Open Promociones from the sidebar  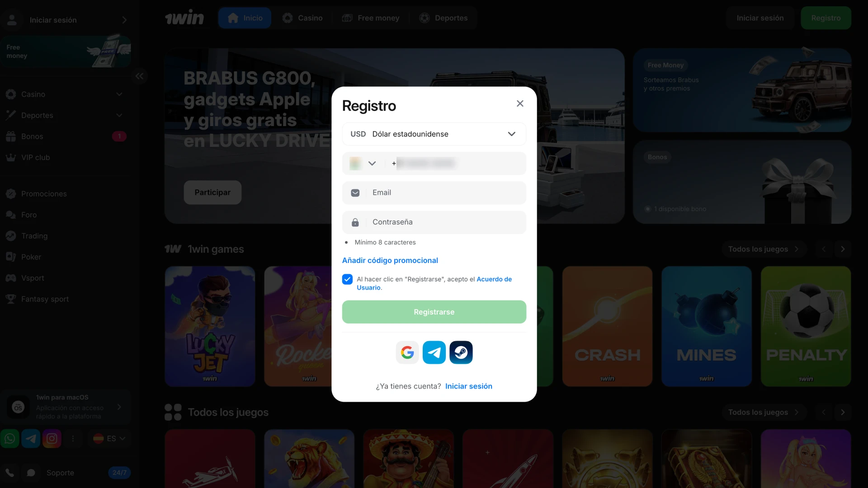point(44,193)
